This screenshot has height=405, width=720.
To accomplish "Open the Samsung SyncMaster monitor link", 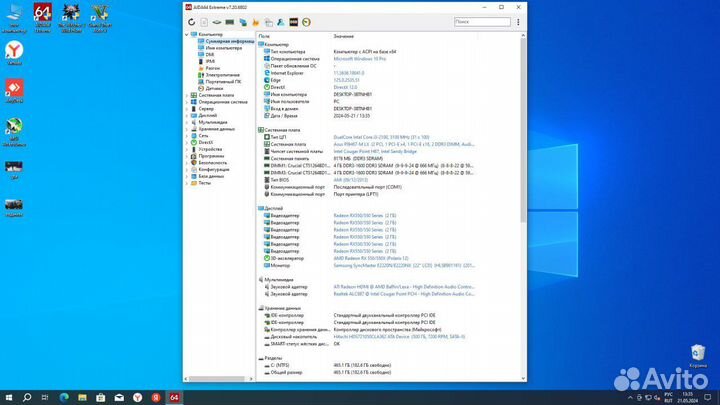I will (404, 265).
